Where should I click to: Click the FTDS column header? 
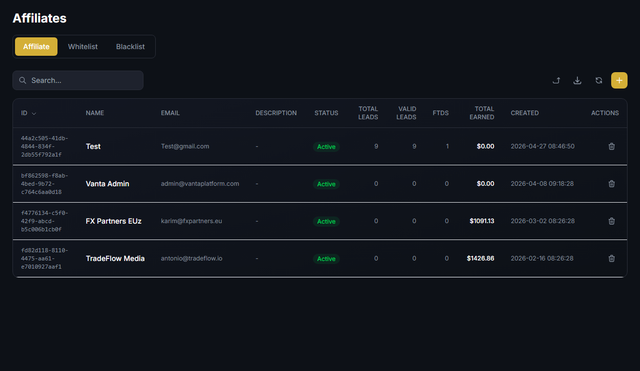click(x=440, y=113)
